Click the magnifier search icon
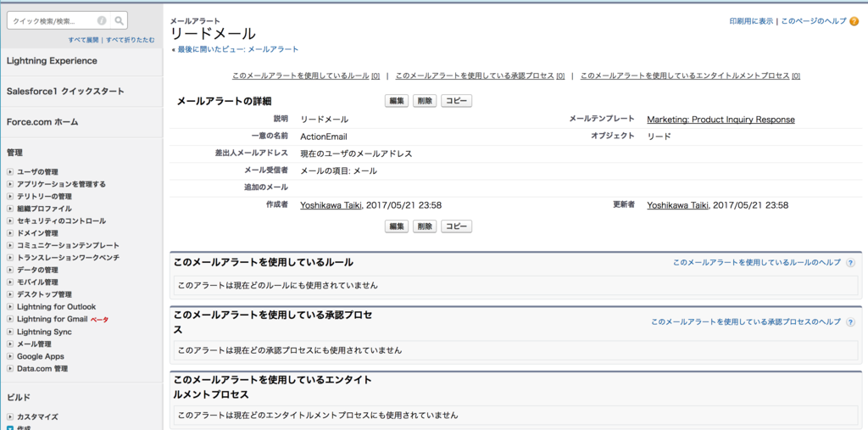The width and height of the screenshot is (868, 430). point(119,21)
